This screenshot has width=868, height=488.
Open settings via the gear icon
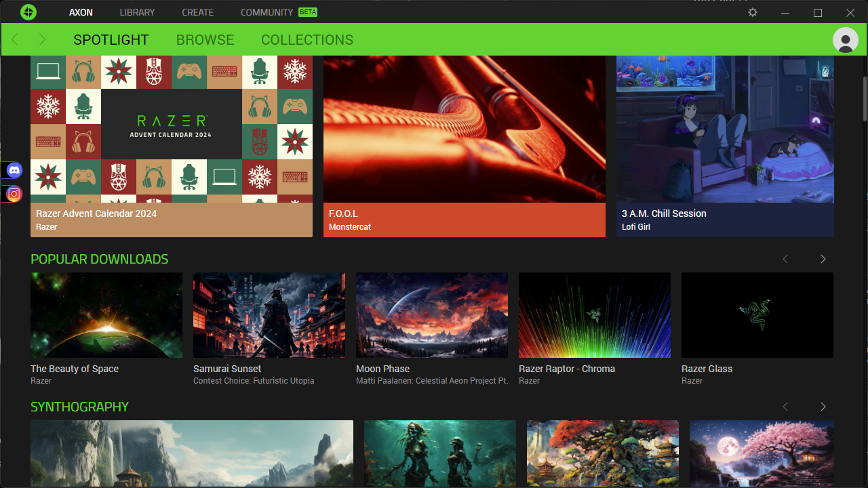tap(753, 12)
